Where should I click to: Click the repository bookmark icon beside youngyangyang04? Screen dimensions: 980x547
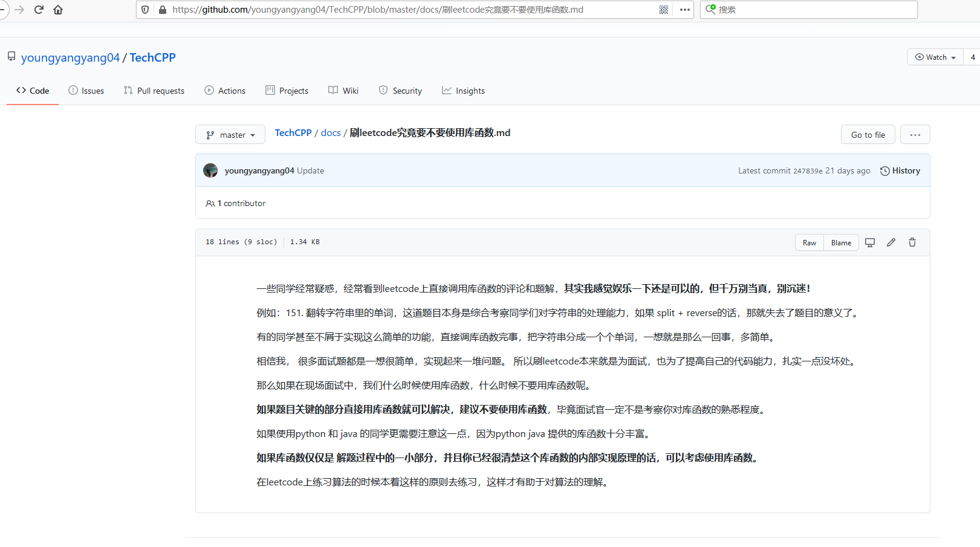[x=11, y=56]
